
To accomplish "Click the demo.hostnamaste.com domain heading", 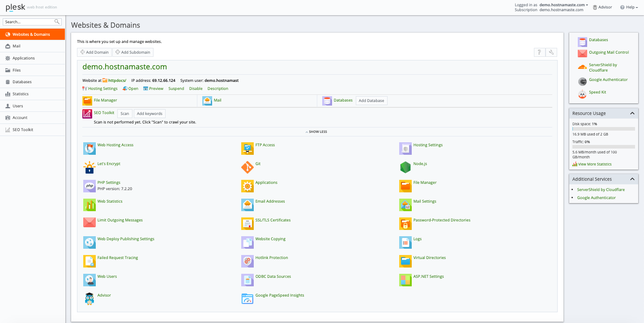I will point(124,67).
